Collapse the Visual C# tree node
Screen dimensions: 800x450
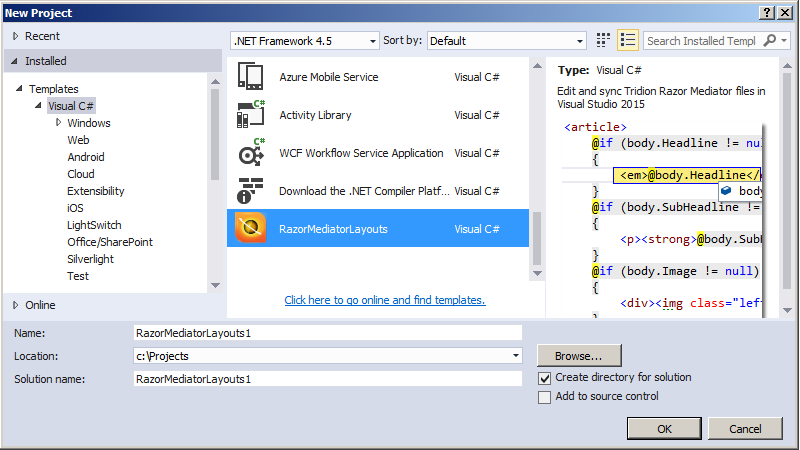click(x=38, y=106)
